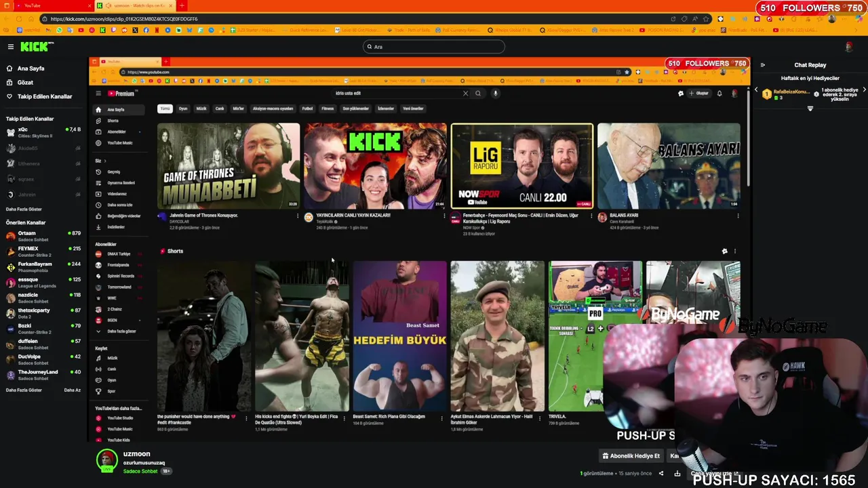The width and height of the screenshot is (868, 488).
Task: Click the Kick logo
Action: (36, 47)
